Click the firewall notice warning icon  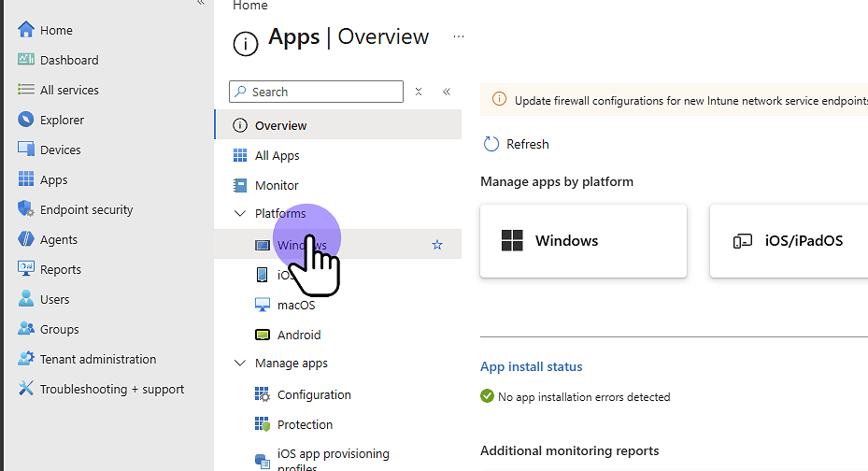click(x=499, y=100)
